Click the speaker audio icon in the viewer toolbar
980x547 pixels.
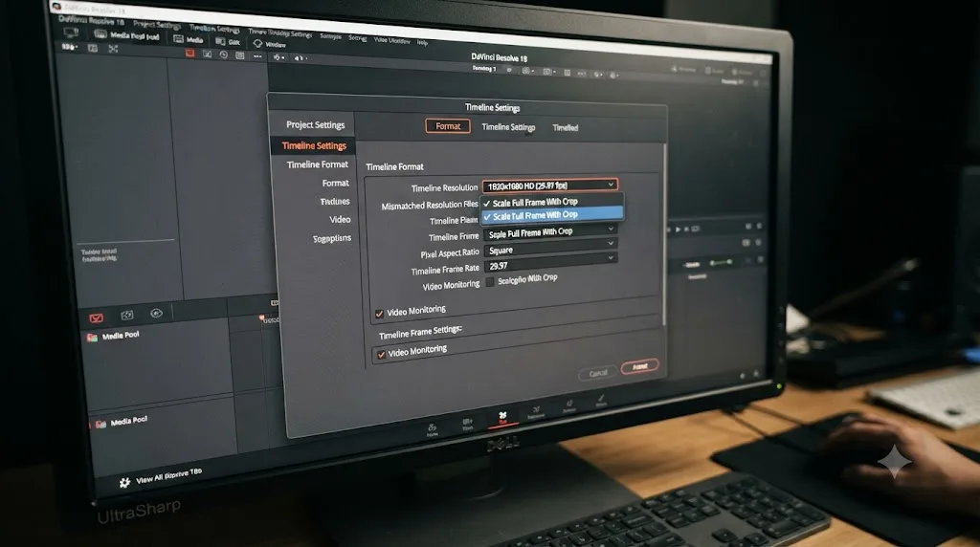pos(300,58)
